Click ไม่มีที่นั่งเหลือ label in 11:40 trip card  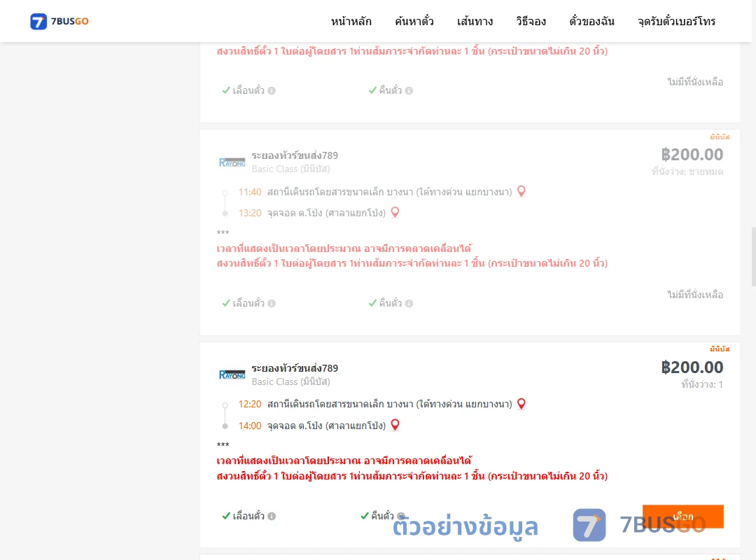695,295
